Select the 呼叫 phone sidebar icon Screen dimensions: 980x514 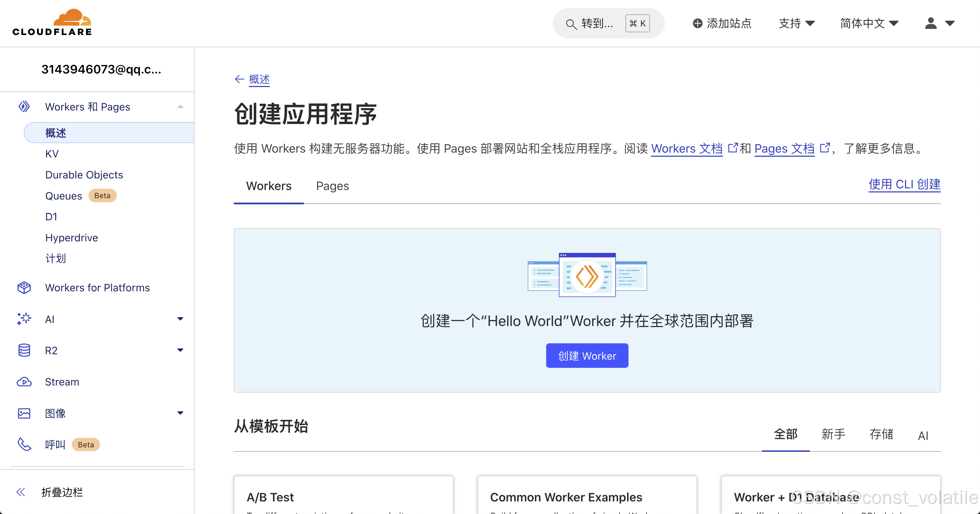[23, 444]
